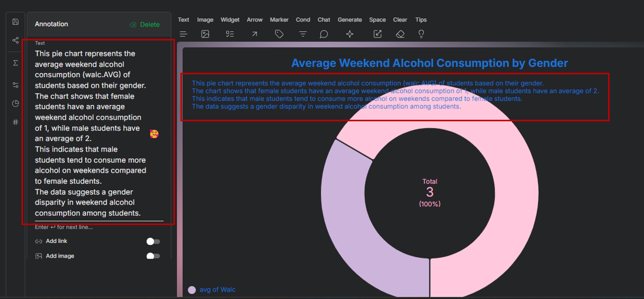This screenshot has width=644, height=299.
Task: Insert an image annotation via Image icon
Action: pyautogui.click(x=205, y=34)
